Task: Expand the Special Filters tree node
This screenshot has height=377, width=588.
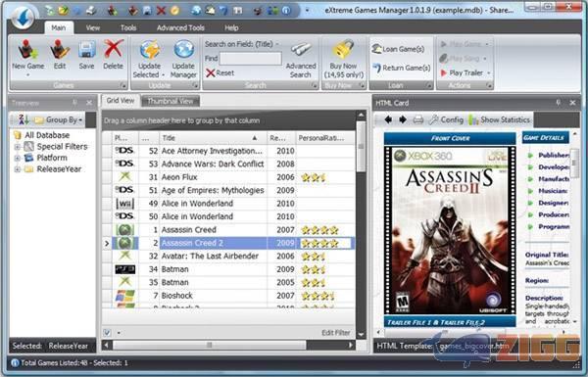Action: [17, 147]
